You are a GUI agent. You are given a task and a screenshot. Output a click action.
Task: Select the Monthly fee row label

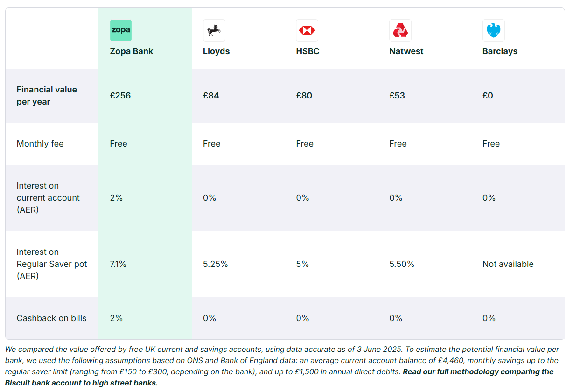tap(40, 144)
